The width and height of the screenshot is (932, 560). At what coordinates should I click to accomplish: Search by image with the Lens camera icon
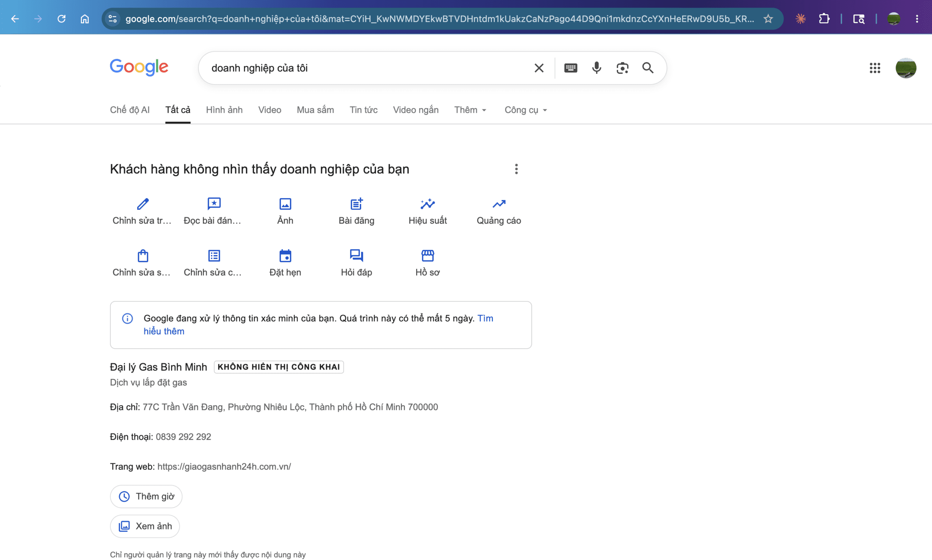[622, 68]
